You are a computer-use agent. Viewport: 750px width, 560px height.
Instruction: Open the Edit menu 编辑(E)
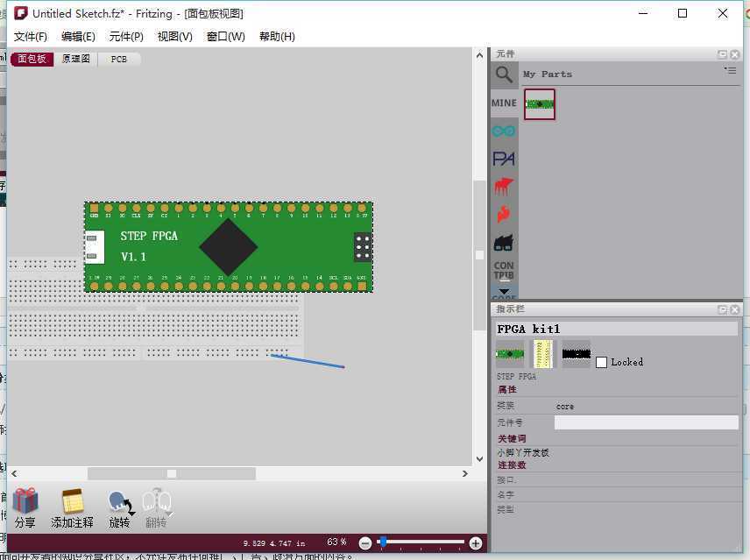click(x=79, y=36)
